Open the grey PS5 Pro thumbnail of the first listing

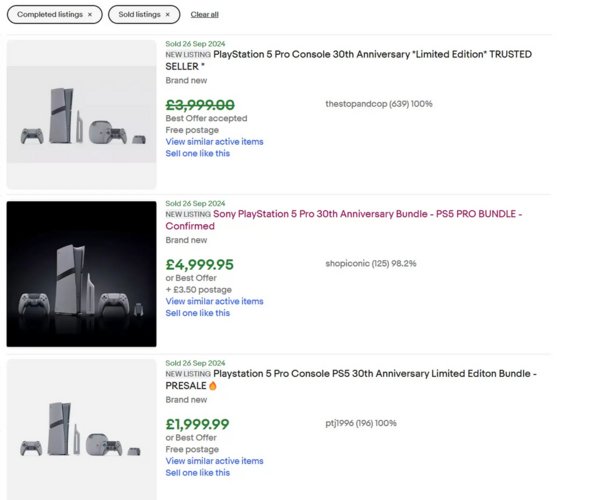click(82, 114)
